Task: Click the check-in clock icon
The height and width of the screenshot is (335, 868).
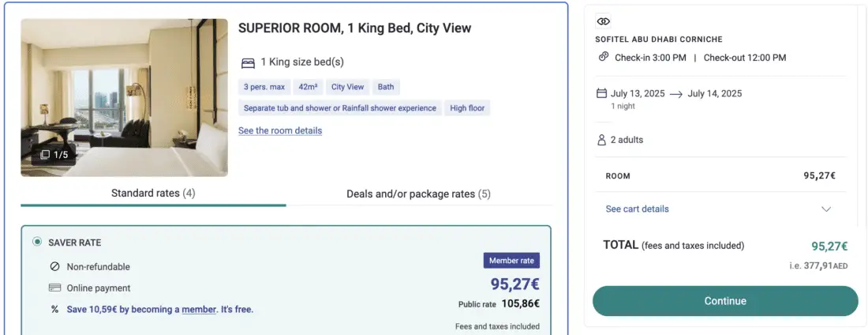Action: [604, 57]
